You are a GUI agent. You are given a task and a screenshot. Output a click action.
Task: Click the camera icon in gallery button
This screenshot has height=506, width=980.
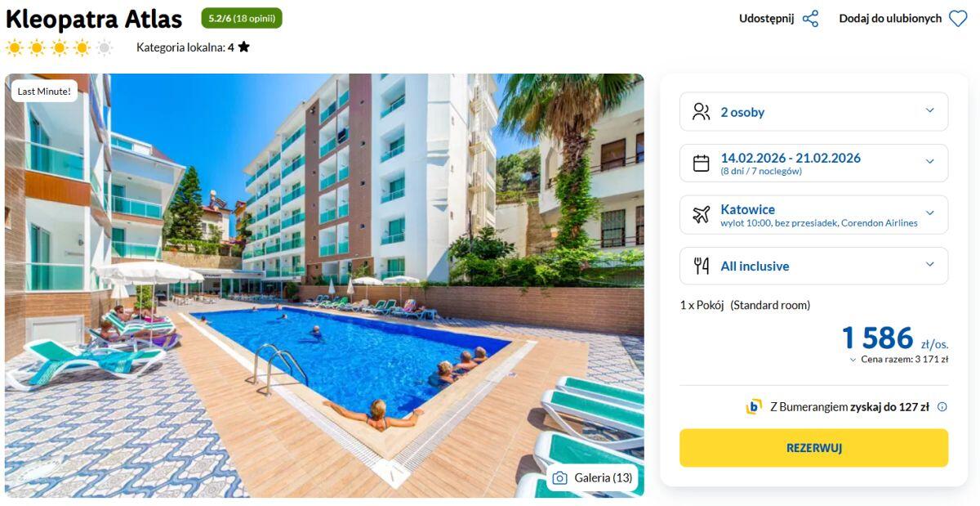point(559,478)
